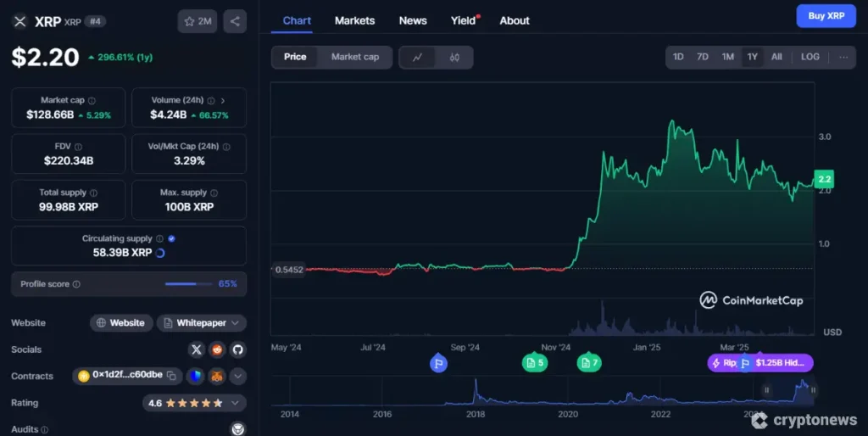
Task: Open chart more options ellipsis
Action: pos(843,57)
